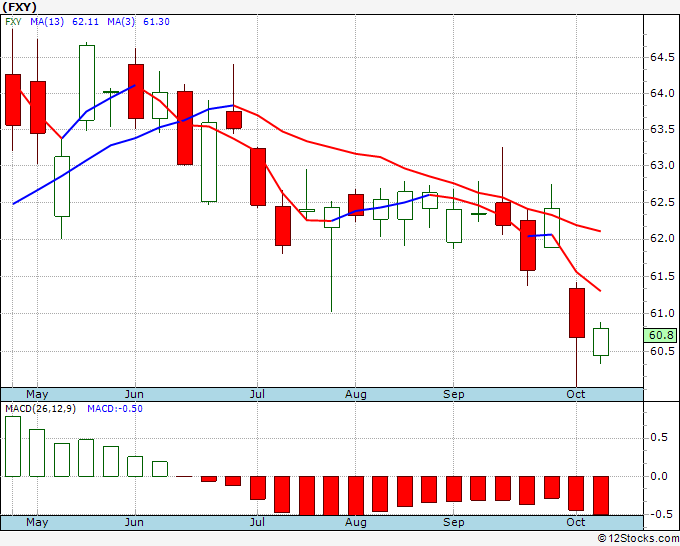Click the 63.0 price axis label
Screen dimensions: 680x546
tap(662, 165)
